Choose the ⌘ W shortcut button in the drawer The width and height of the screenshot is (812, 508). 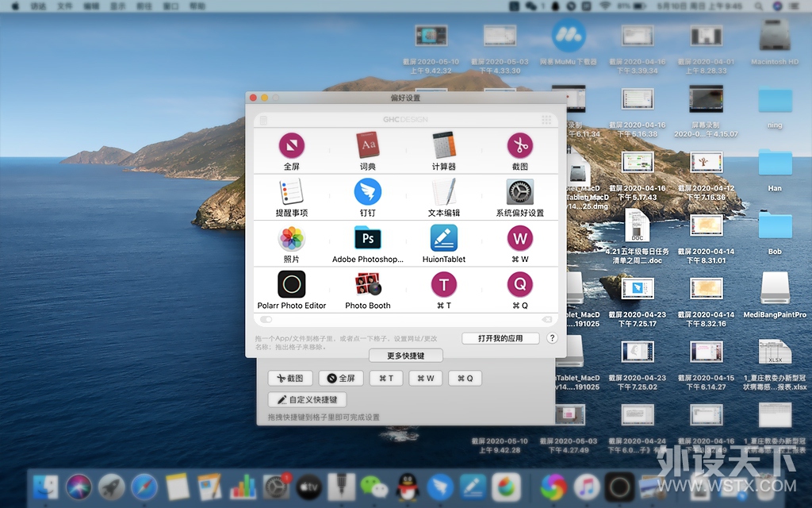(x=426, y=379)
